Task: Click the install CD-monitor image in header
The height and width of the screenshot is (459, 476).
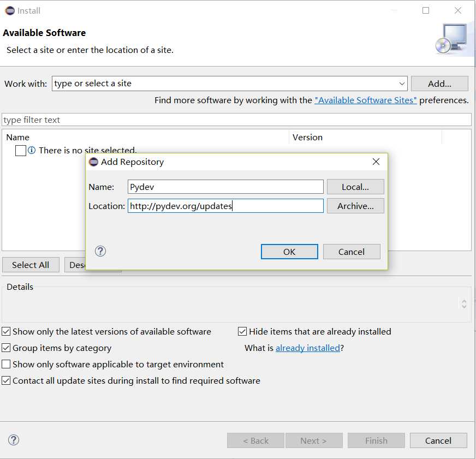Action: [x=451, y=39]
